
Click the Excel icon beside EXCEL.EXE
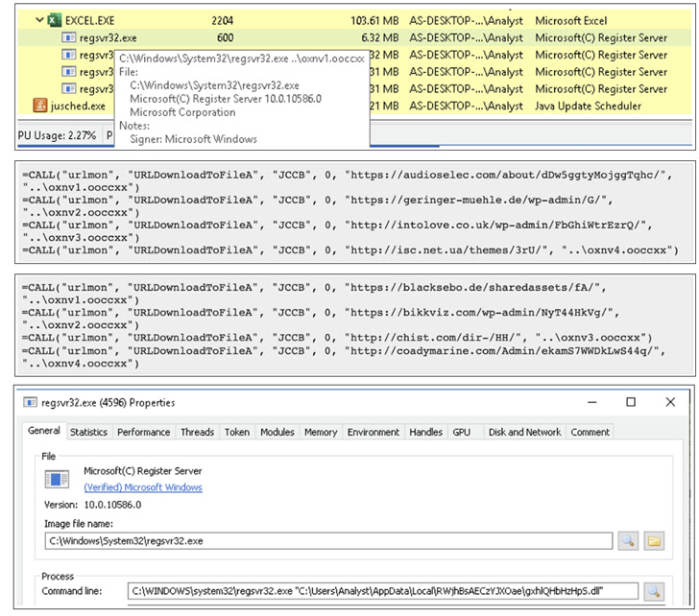(x=54, y=20)
